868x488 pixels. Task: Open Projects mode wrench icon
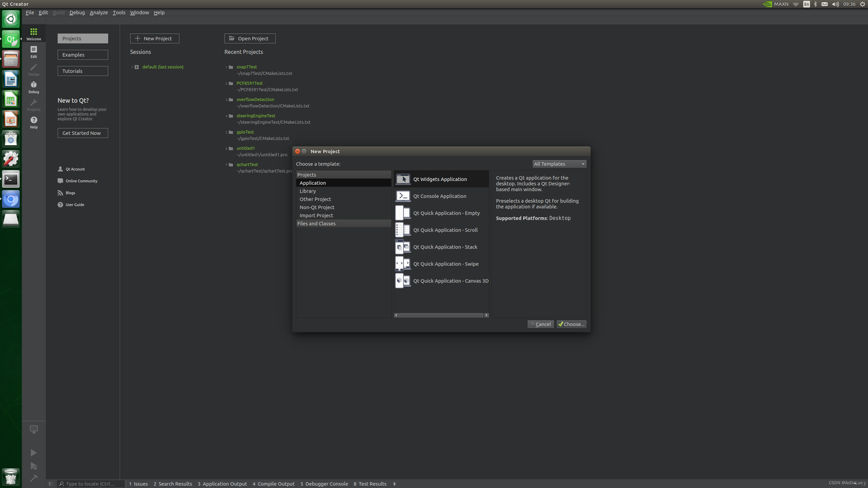click(x=34, y=105)
